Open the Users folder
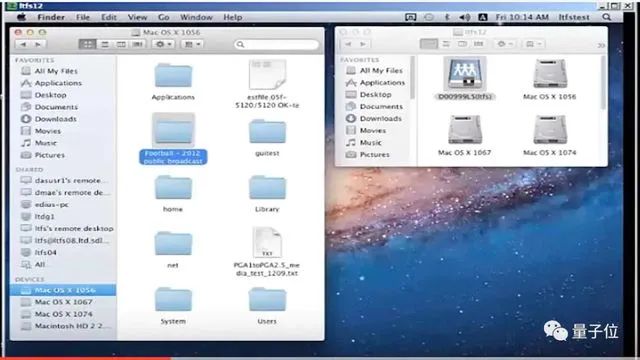The width and height of the screenshot is (640, 360). pos(267,300)
